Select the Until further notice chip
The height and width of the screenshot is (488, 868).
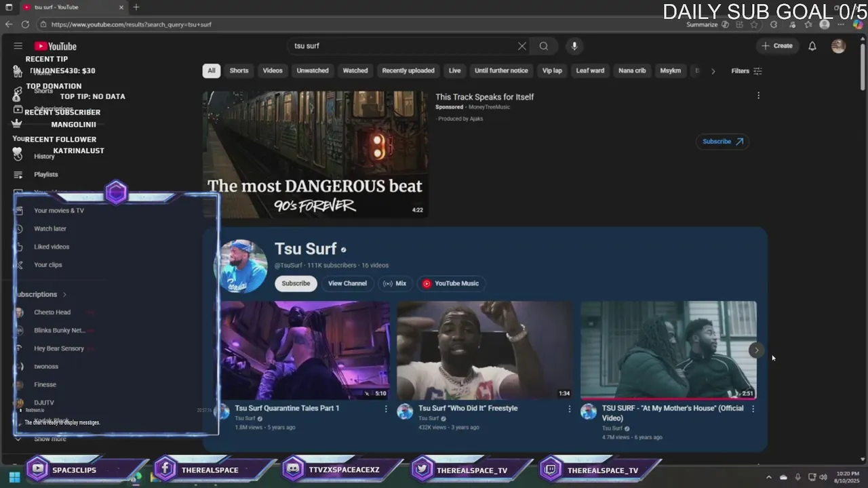[x=501, y=70]
